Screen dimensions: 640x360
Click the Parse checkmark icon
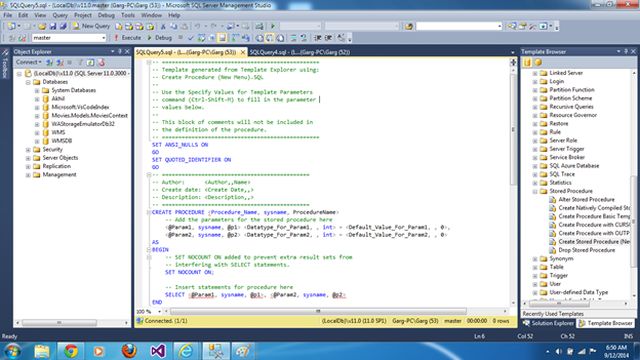point(191,38)
